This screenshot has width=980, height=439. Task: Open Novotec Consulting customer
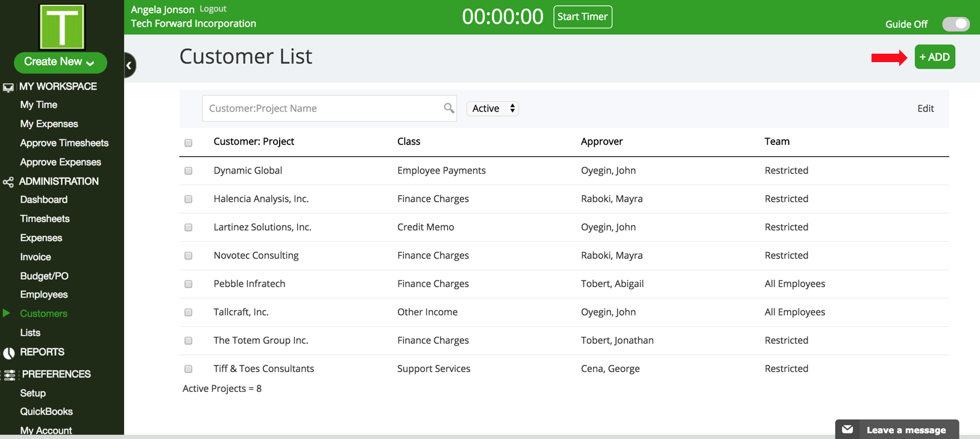pyautogui.click(x=256, y=256)
